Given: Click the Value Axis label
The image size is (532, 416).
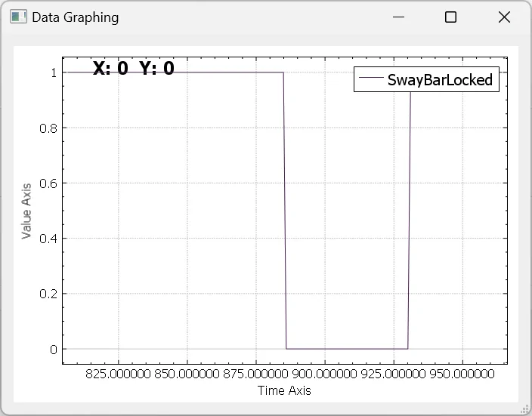Looking at the screenshot, I should click(x=26, y=211).
